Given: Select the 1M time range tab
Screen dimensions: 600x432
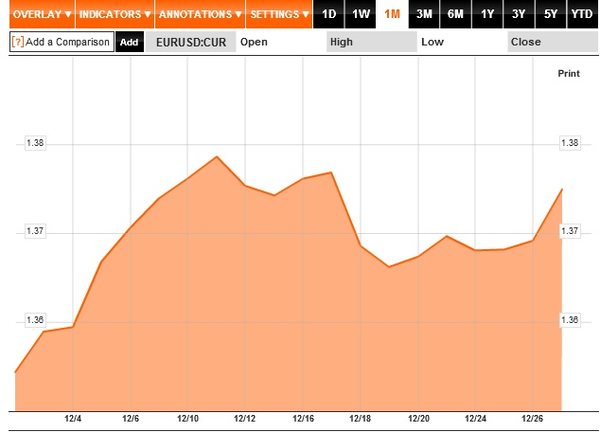Looking at the screenshot, I should tap(392, 14).
